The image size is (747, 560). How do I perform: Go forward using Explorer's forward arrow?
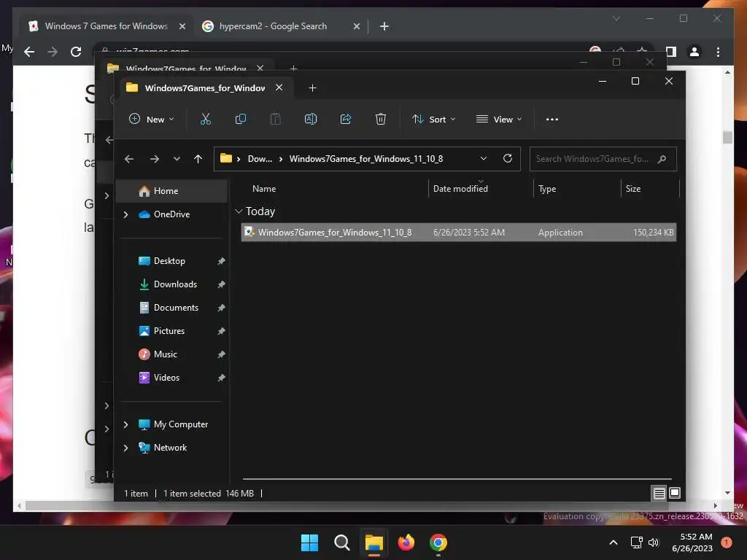pyautogui.click(x=155, y=158)
